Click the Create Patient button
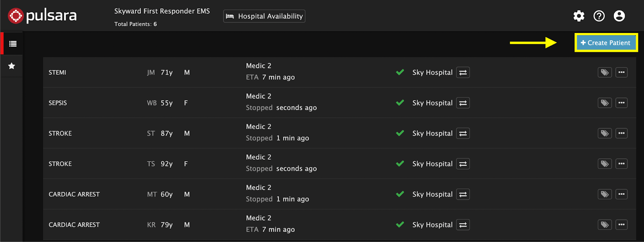Image resolution: width=644 pixels, height=242 pixels. (x=606, y=43)
